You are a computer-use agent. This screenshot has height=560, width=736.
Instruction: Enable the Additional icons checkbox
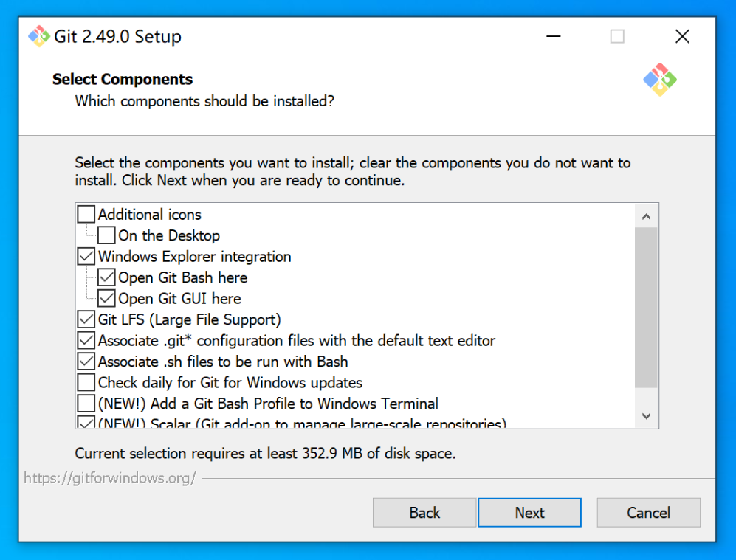click(86, 215)
